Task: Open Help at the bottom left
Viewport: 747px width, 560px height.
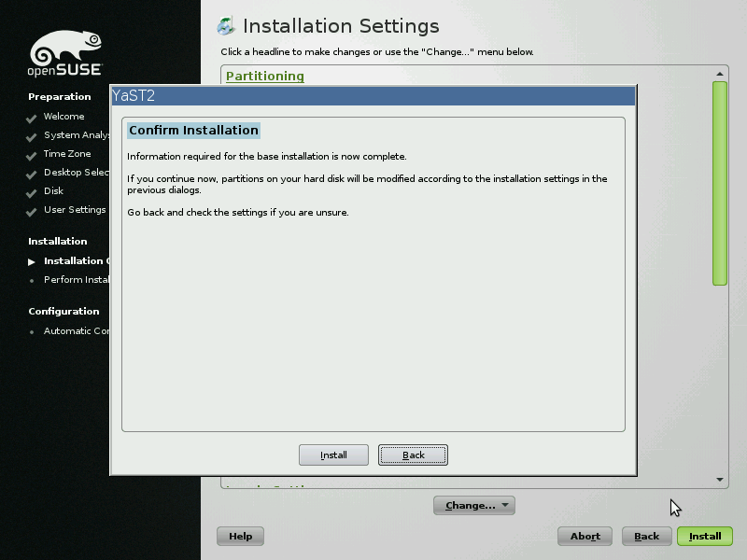Action: 240,537
